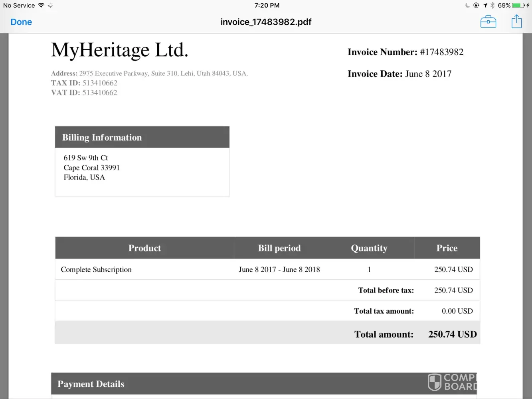Click the Invoice Number #17483982 text
This screenshot has height=399, width=532.
[x=405, y=52]
